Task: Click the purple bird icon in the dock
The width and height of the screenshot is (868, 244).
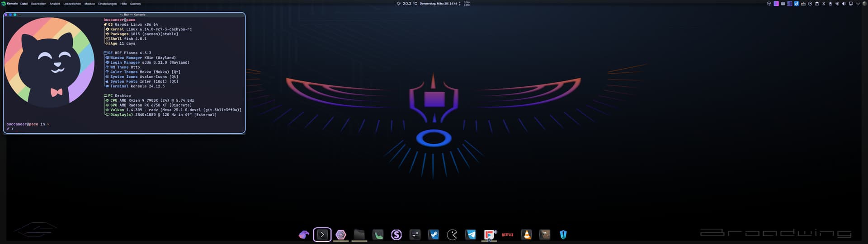Action: (304, 235)
